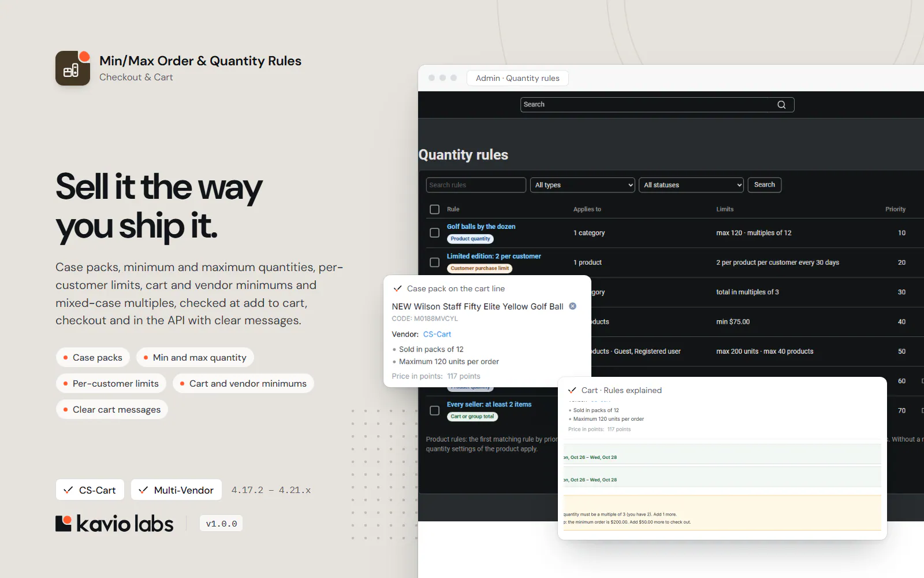The image size is (924, 578).
Task: Click the total in multiples of 3 cell
Action: 747,292
